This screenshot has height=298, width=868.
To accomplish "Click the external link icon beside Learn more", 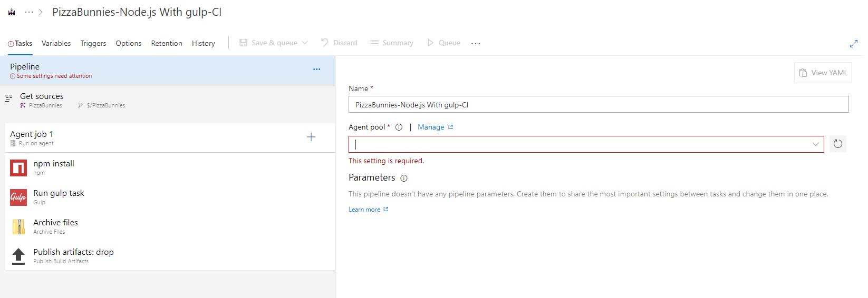I will tap(386, 209).
